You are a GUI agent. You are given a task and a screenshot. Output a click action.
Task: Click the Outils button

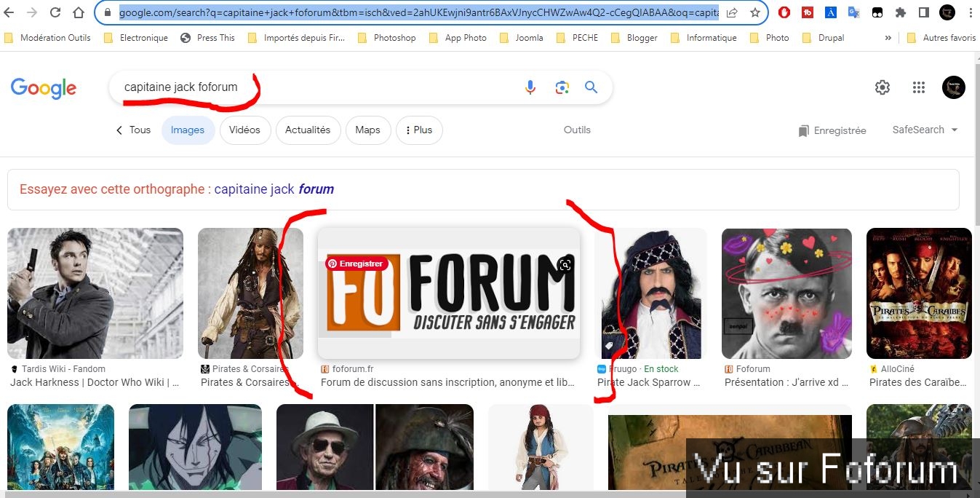[577, 130]
